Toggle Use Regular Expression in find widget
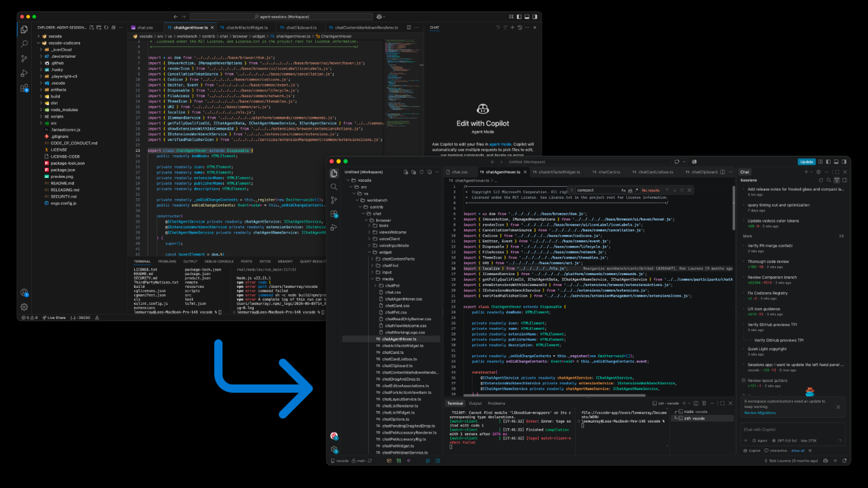Image resolution: width=868 pixels, height=488 pixels. (636, 190)
